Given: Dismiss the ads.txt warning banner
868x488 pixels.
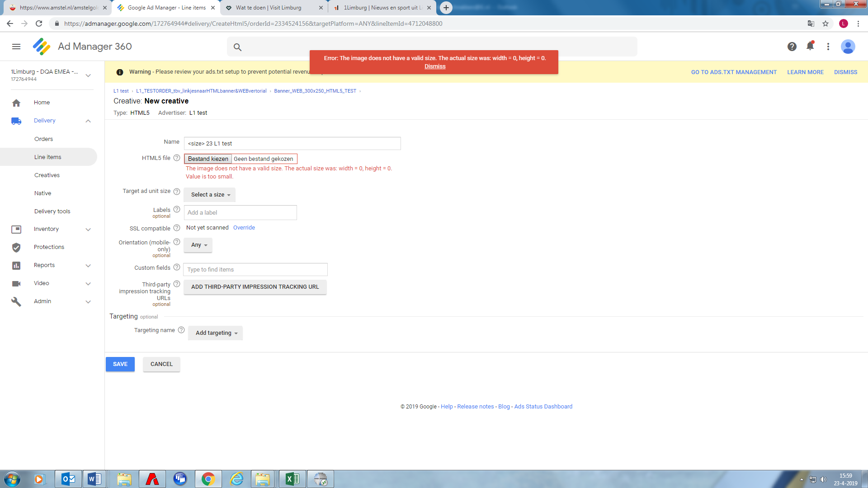Looking at the screenshot, I should 845,72.
